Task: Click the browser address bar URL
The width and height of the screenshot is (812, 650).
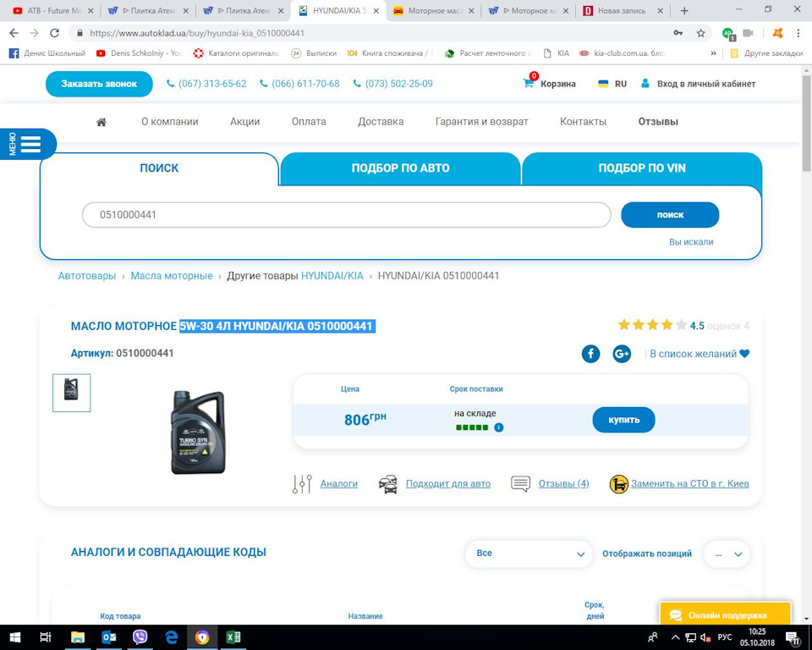Action: (197, 33)
